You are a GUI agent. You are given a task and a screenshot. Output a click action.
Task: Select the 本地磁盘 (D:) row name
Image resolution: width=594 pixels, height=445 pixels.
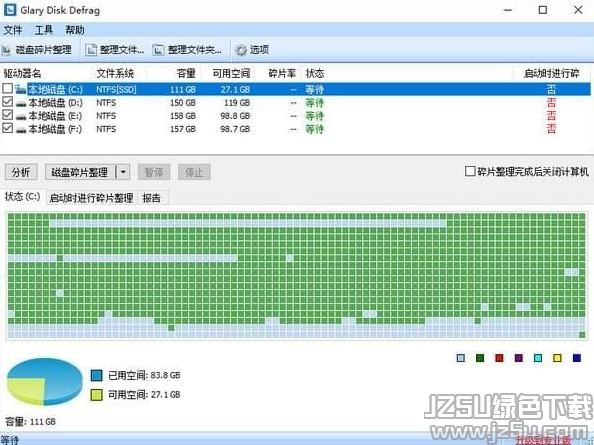coord(55,103)
